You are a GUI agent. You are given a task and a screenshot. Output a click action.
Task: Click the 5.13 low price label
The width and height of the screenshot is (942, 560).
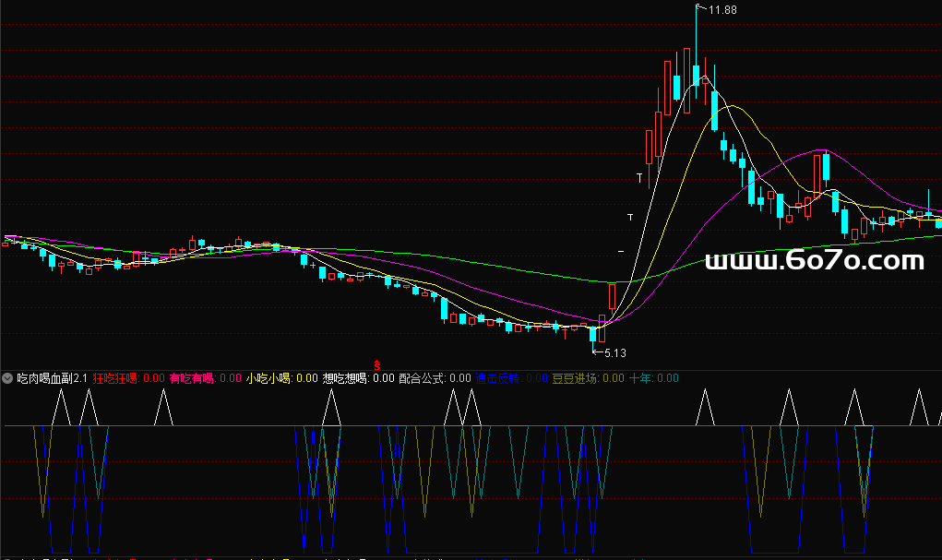pyautogui.click(x=614, y=352)
